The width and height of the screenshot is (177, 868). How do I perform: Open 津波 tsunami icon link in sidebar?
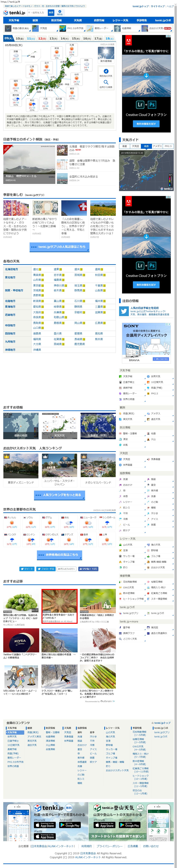pyautogui.click(x=120, y=439)
